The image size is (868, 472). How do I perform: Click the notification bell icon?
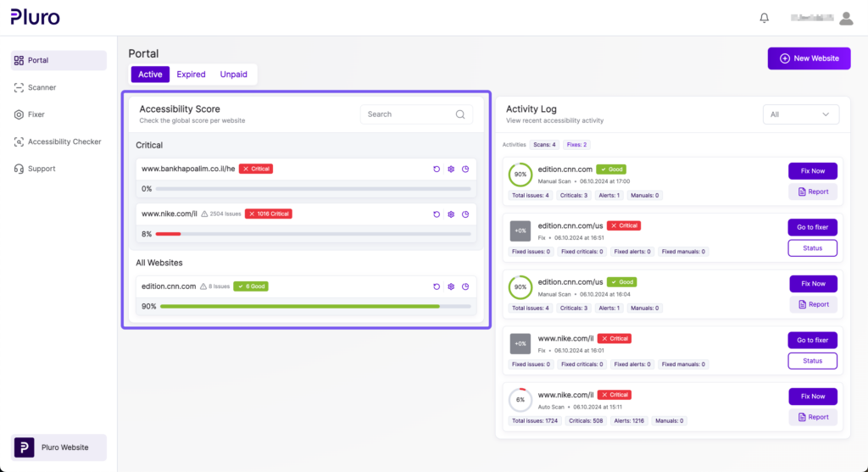coord(765,18)
